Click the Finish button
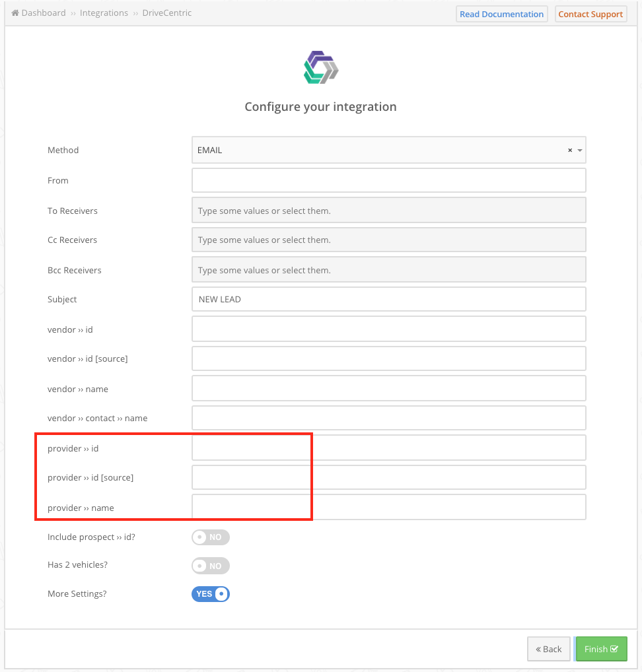Screen dimensions: 642x672 (x=601, y=649)
